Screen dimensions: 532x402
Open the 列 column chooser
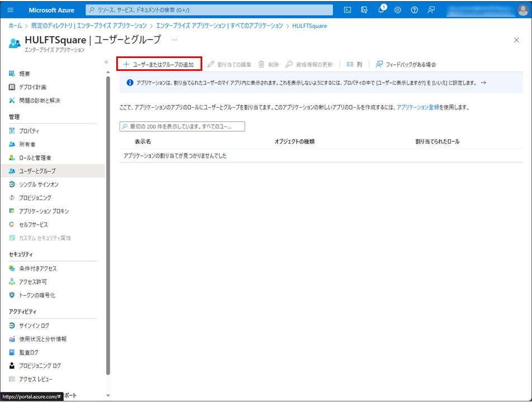pyautogui.click(x=354, y=64)
